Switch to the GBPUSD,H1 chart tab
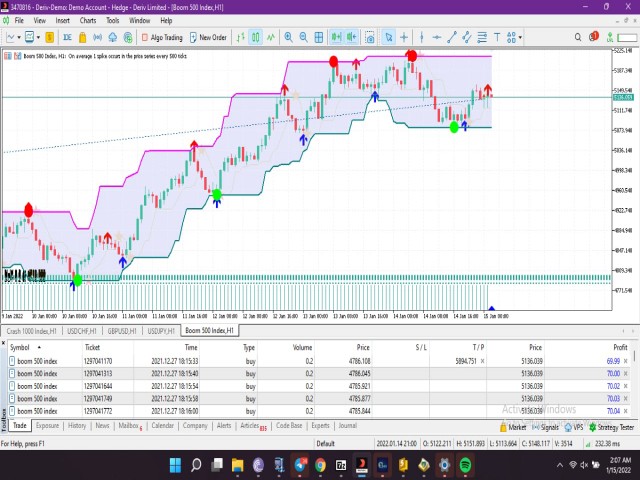The width and height of the screenshot is (640, 480). click(122, 331)
